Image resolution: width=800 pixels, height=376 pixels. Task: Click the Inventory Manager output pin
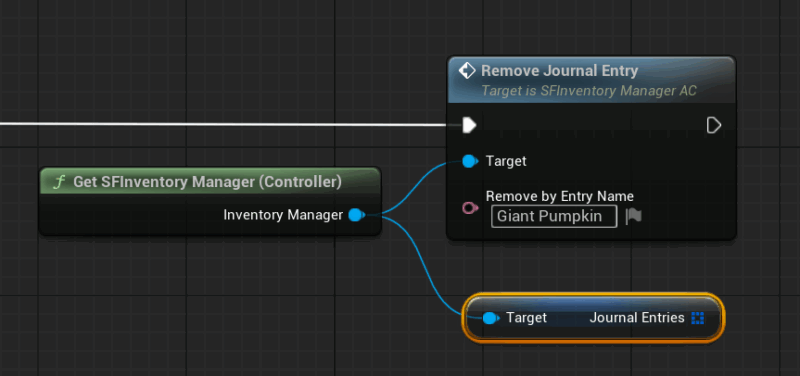tap(357, 215)
